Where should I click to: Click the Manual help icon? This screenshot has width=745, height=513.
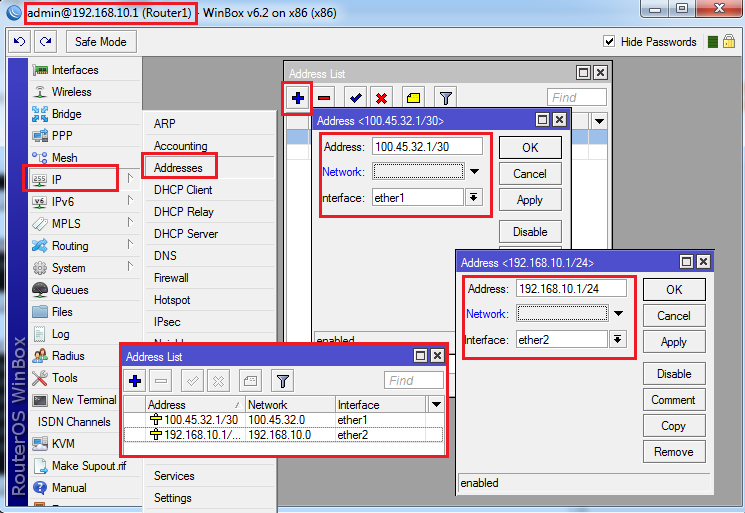click(x=40, y=488)
